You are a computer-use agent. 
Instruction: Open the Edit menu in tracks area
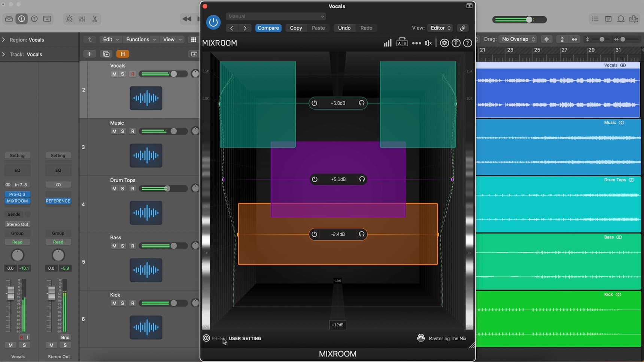point(111,40)
